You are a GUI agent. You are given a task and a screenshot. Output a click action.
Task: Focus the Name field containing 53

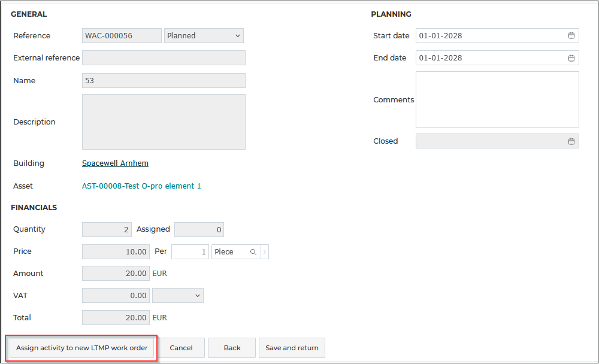coord(164,81)
